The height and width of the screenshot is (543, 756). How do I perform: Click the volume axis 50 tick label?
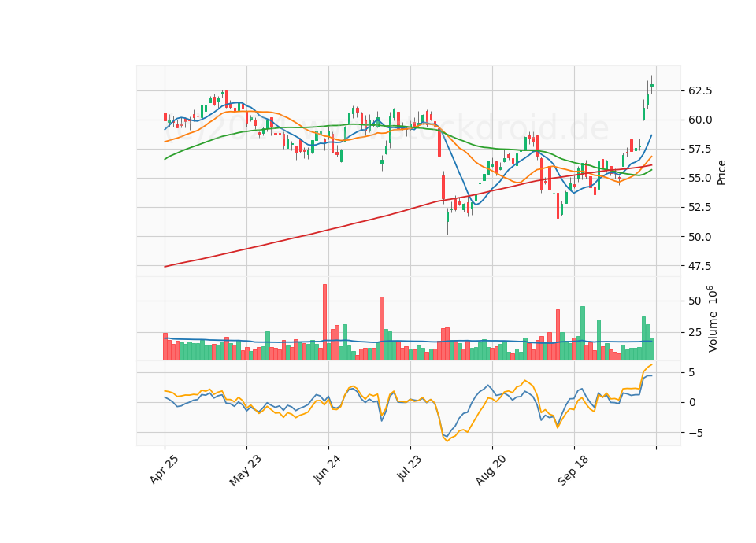(x=695, y=301)
